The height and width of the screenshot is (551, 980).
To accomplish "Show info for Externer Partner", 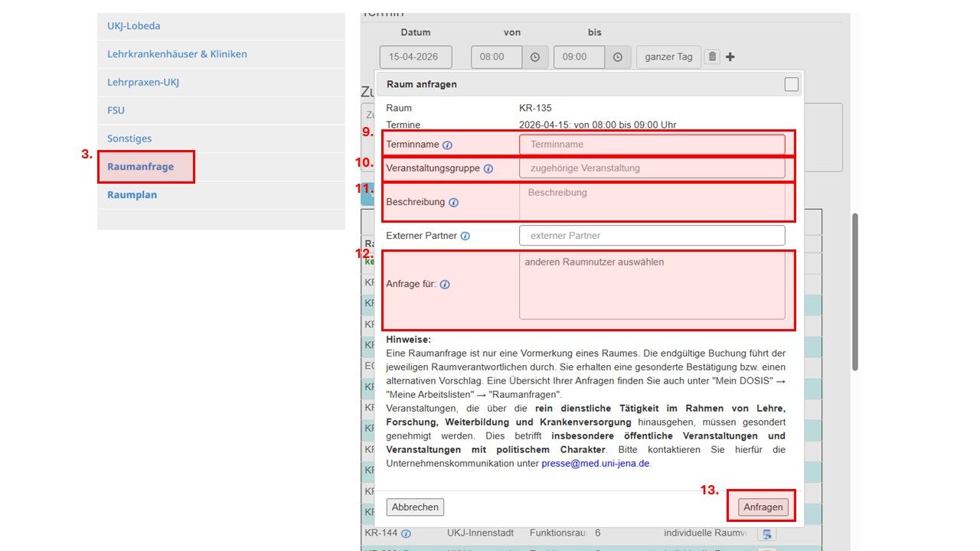I will tap(465, 236).
